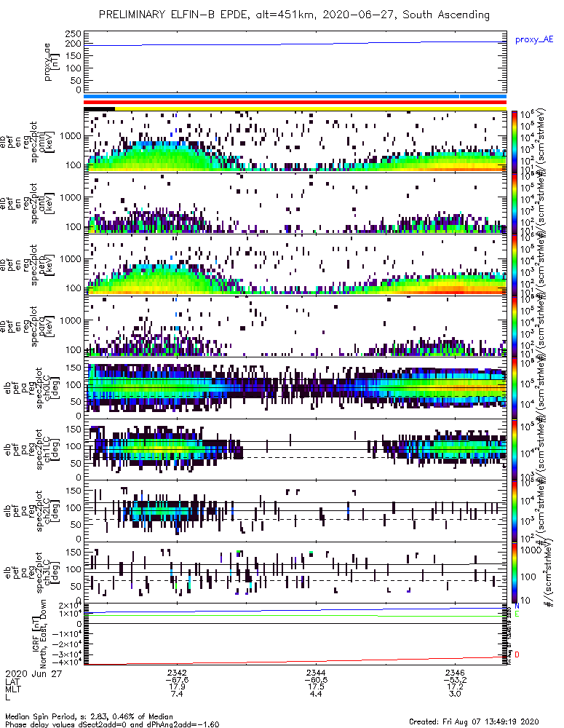Click the 'Phase delay values' footer line
The width and height of the screenshot is (564, 728).
[x=112, y=724]
